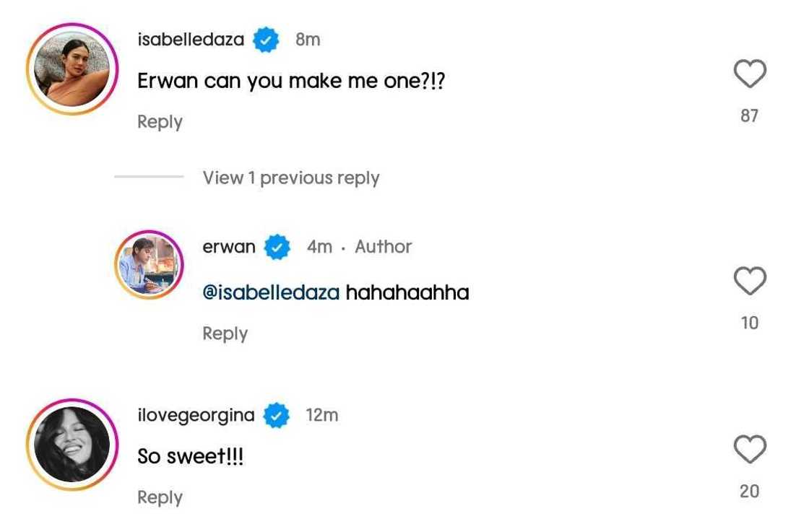This screenshot has height=532, width=809.
Task: Open isabelledaza's profile picture
Action: click(x=72, y=69)
